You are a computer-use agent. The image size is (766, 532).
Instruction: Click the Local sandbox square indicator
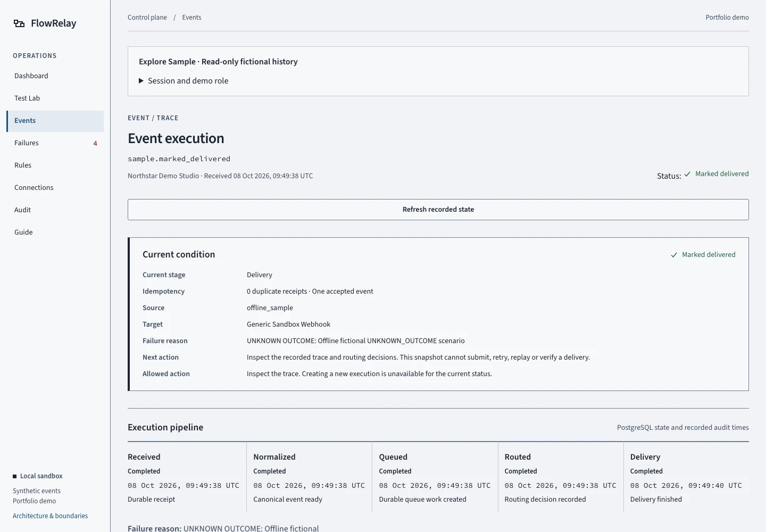coord(15,476)
